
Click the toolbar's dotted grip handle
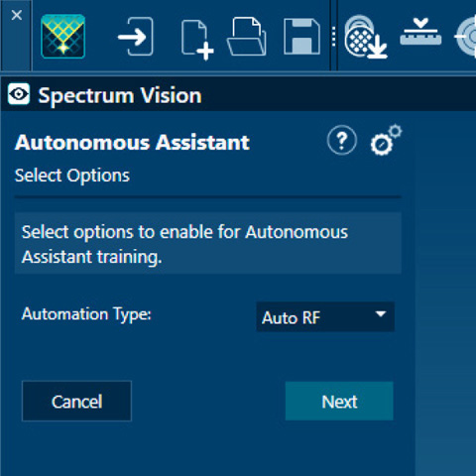tap(333, 37)
